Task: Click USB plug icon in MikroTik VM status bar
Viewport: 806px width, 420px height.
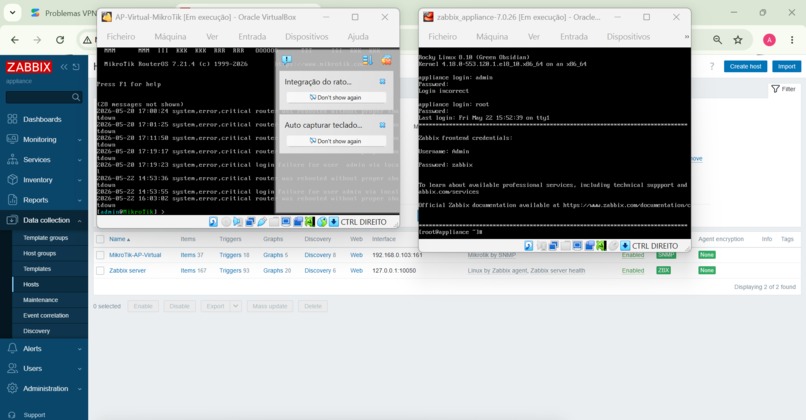Action: [262, 222]
